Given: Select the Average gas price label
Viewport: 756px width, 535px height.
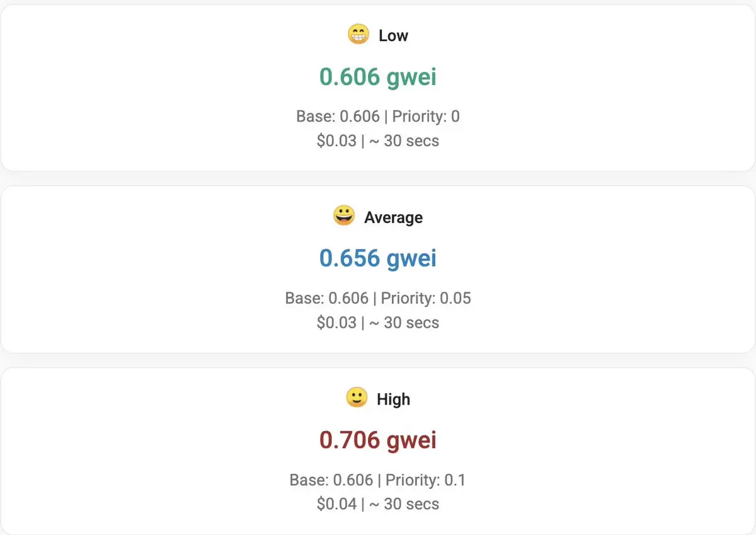Looking at the screenshot, I should click(393, 217).
